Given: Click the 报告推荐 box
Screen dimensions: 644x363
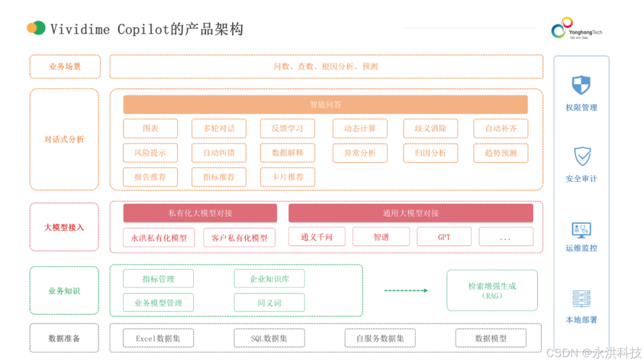Looking at the screenshot, I should [x=150, y=177].
